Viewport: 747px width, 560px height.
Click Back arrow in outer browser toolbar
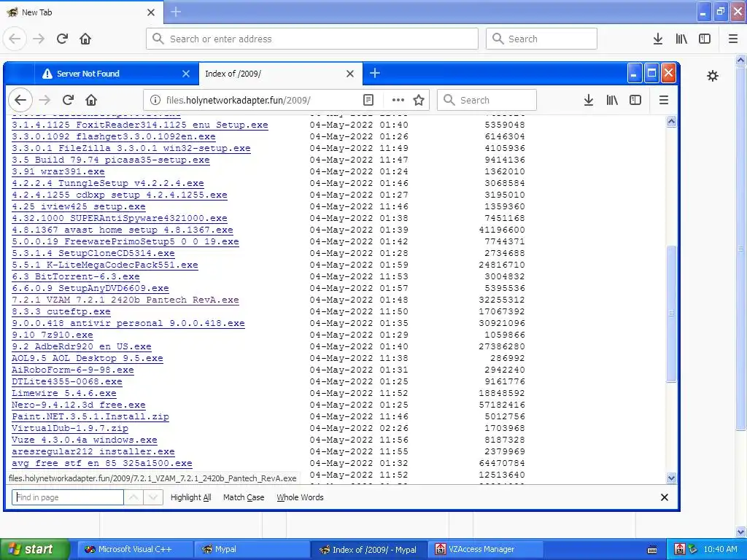(15, 39)
